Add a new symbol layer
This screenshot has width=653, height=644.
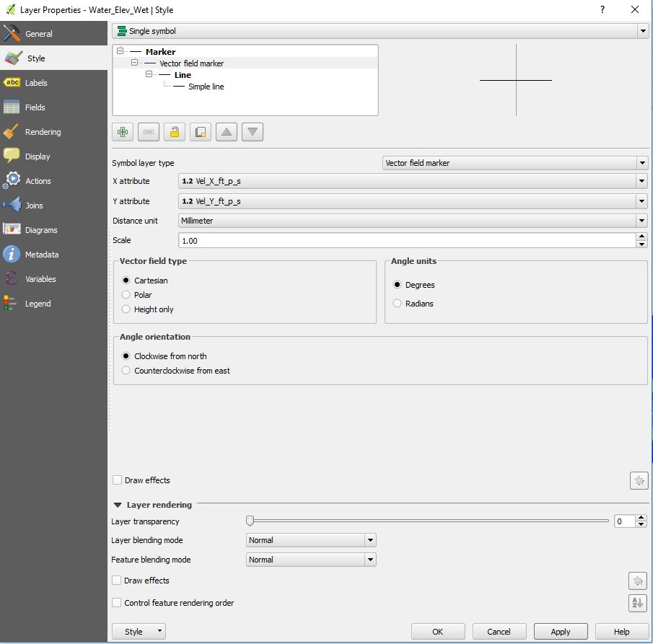point(122,132)
